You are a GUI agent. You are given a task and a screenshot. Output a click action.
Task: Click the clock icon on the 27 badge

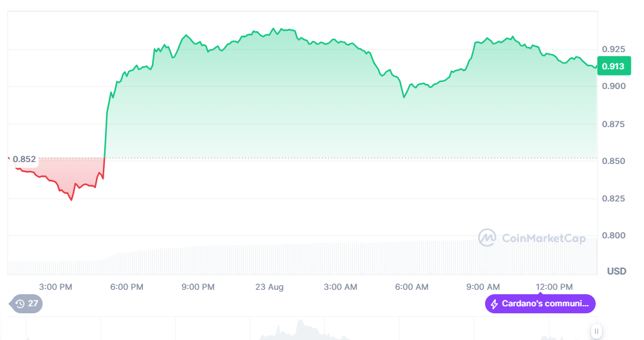coord(20,304)
